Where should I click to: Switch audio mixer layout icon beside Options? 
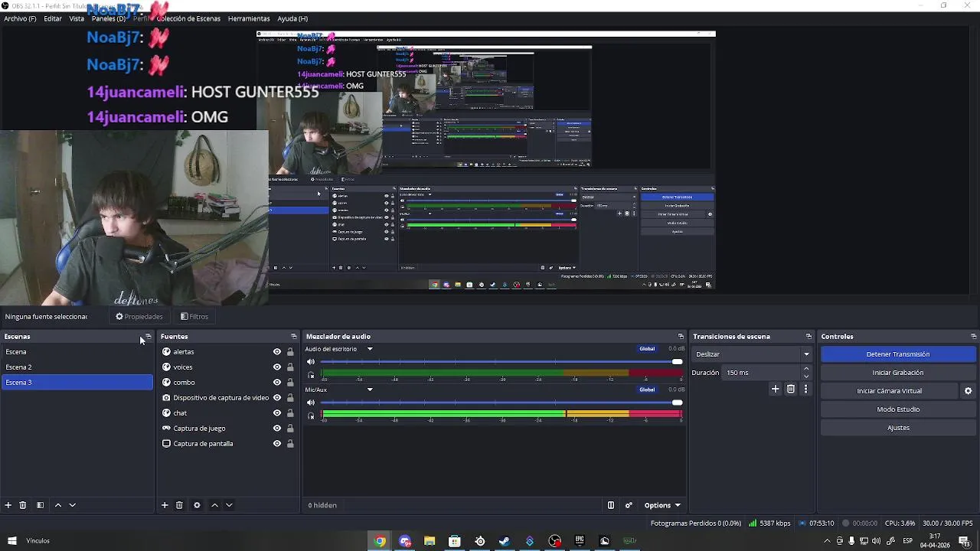(x=611, y=505)
